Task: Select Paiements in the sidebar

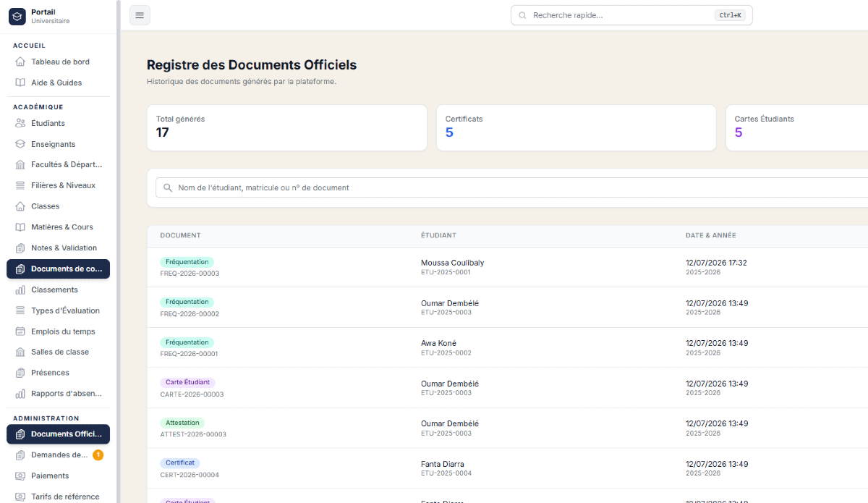Action: tap(58, 475)
